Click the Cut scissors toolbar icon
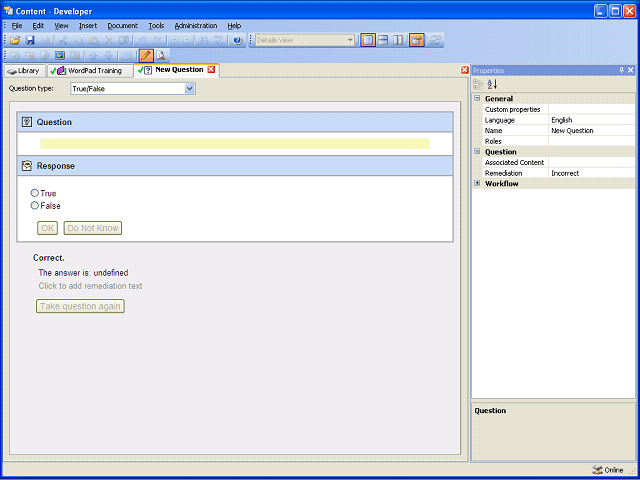Viewport: 640px width, 480px height. click(x=62, y=40)
